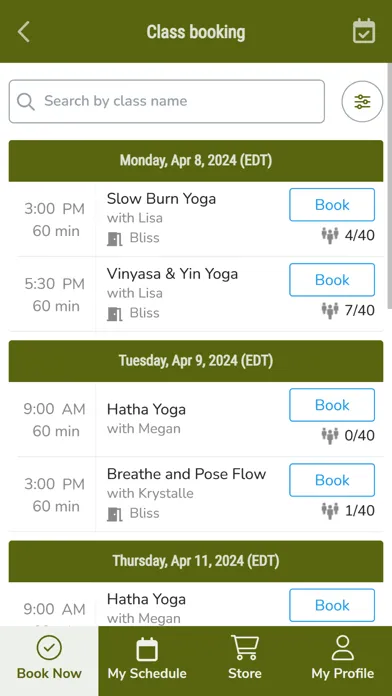
Task: Select the Book Now tab
Action: click(x=49, y=661)
